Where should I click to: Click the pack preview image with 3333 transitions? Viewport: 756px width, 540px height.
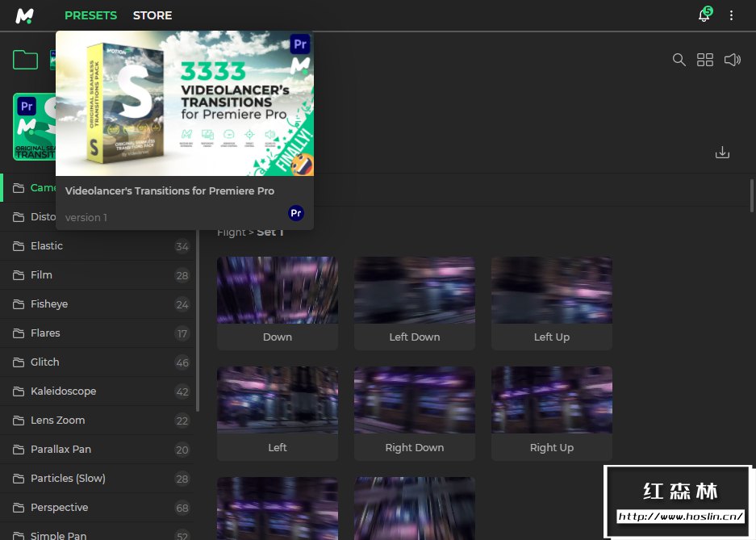pos(185,103)
